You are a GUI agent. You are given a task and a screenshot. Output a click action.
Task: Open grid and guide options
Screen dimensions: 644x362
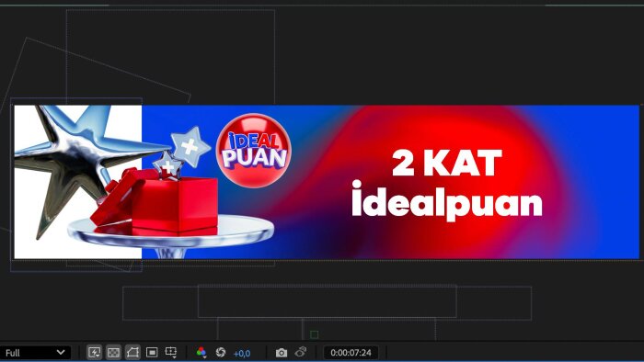click(171, 353)
